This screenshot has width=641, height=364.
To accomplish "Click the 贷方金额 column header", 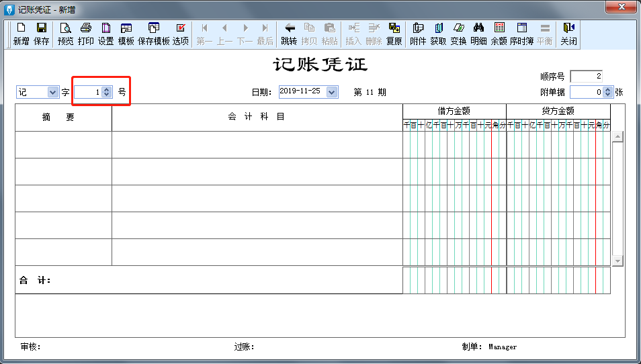I will (558, 111).
